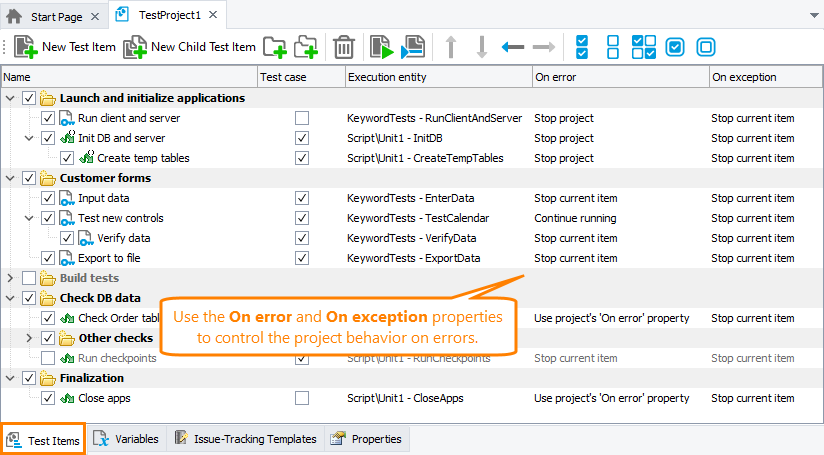
Task: Click the New Child Test Item icon
Action: coord(135,47)
